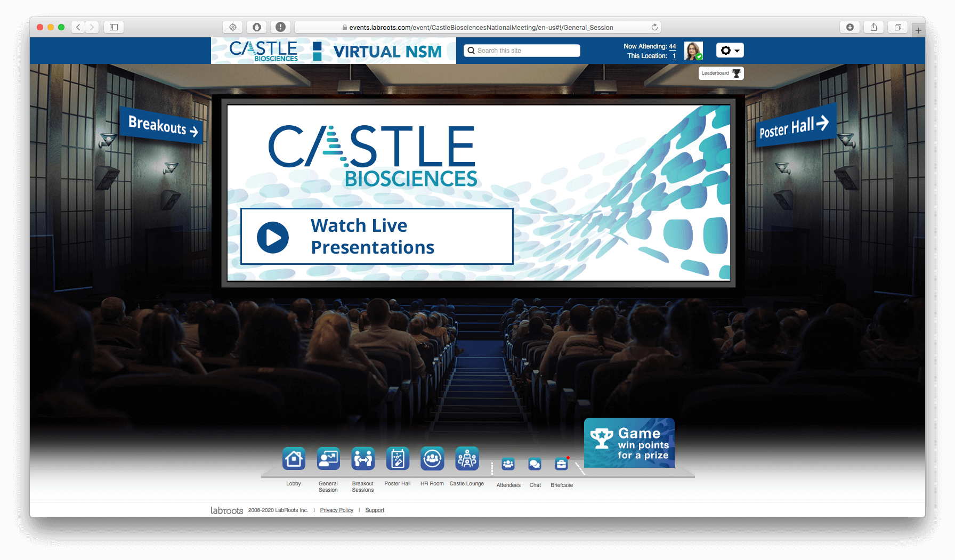Click This Location count 1

coord(674,56)
